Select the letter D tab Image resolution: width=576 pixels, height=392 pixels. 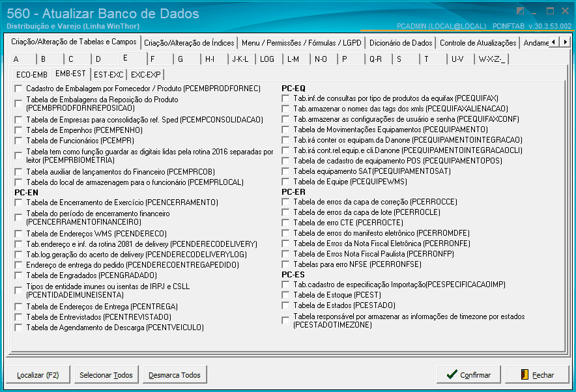tap(105, 59)
